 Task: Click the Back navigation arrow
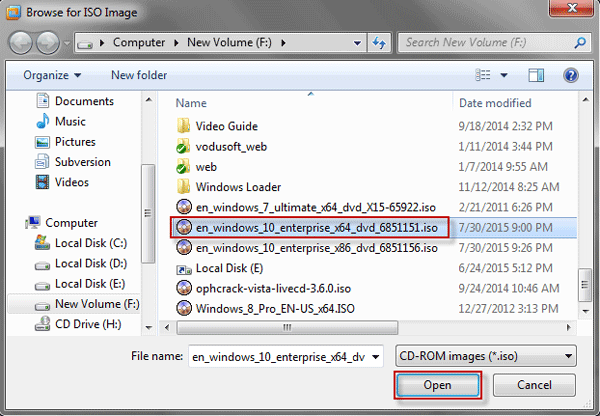click(20, 42)
